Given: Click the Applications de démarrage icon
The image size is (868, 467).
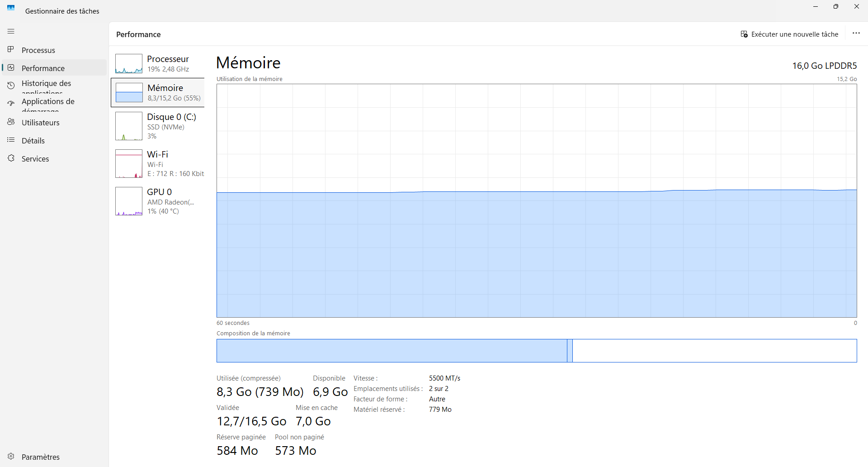Looking at the screenshot, I should pos(11,103).
